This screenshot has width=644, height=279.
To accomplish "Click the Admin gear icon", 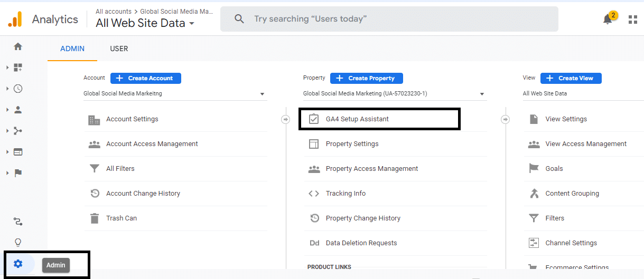I will pos(18,264).
